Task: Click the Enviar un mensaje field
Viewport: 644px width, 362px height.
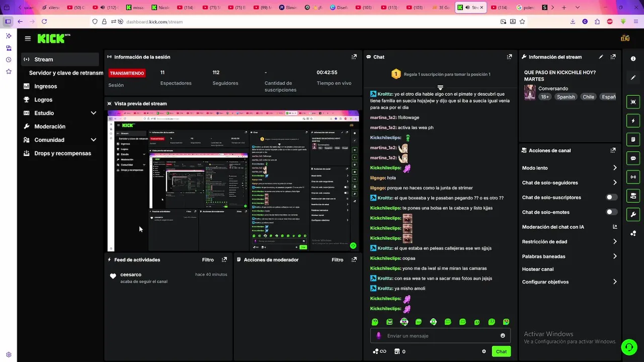Action: pos(441,335)
